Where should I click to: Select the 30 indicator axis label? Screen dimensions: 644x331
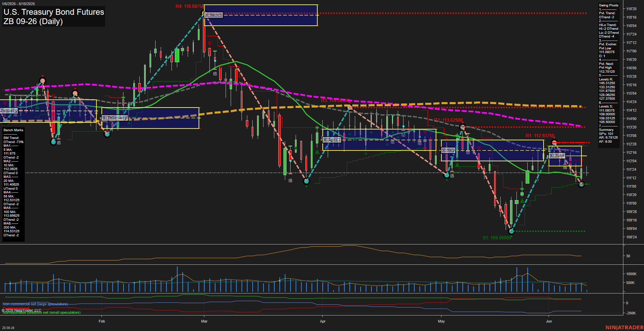628,256
